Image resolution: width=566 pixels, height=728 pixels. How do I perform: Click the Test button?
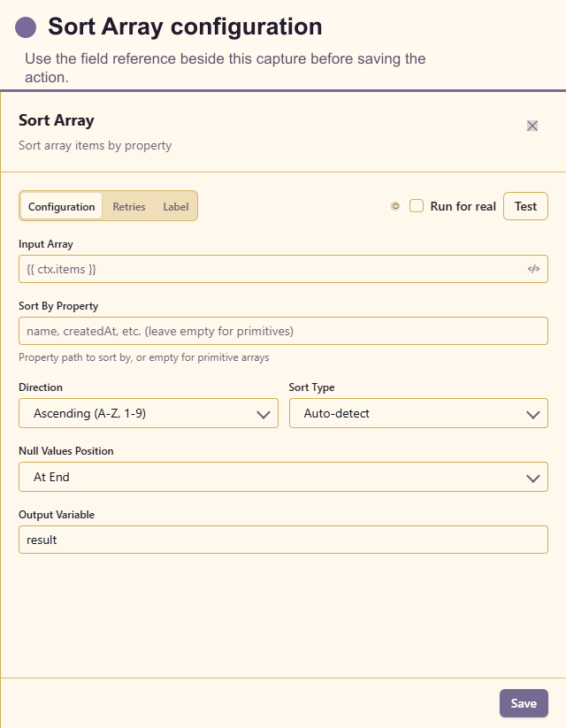click(525, 206)
